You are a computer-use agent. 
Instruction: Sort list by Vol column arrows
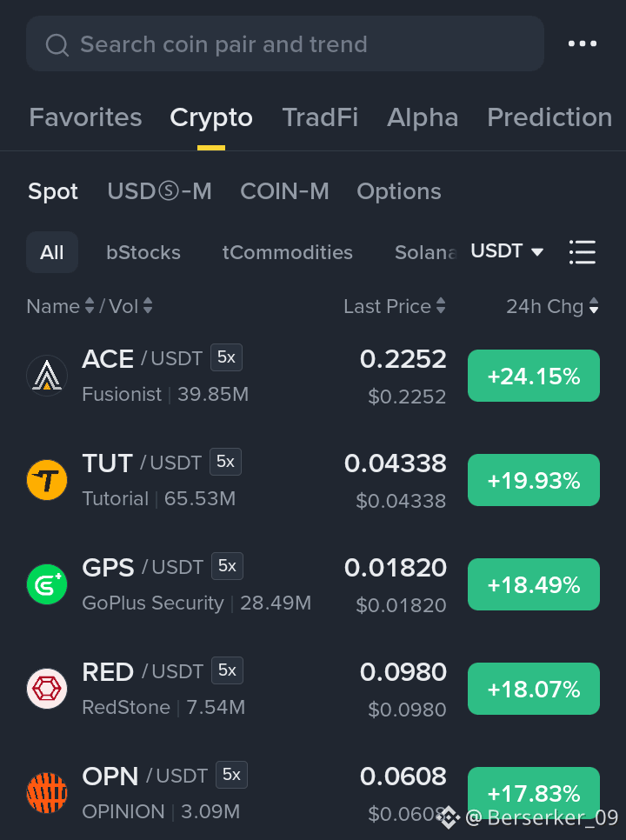point(148,306)
